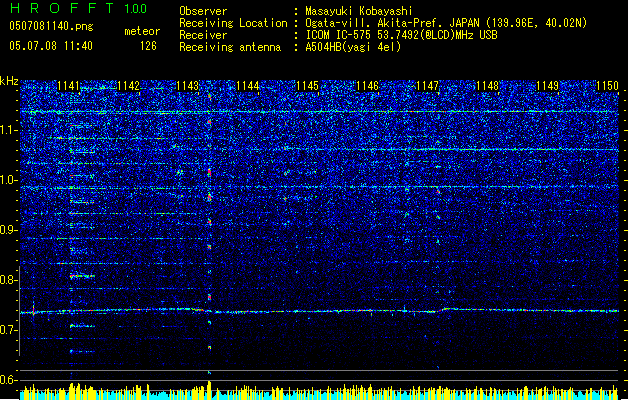This screenshot has width=629, height=400.
Task: Click the ICOM IC-575 53.7492 MHz text
Action: 401,35
